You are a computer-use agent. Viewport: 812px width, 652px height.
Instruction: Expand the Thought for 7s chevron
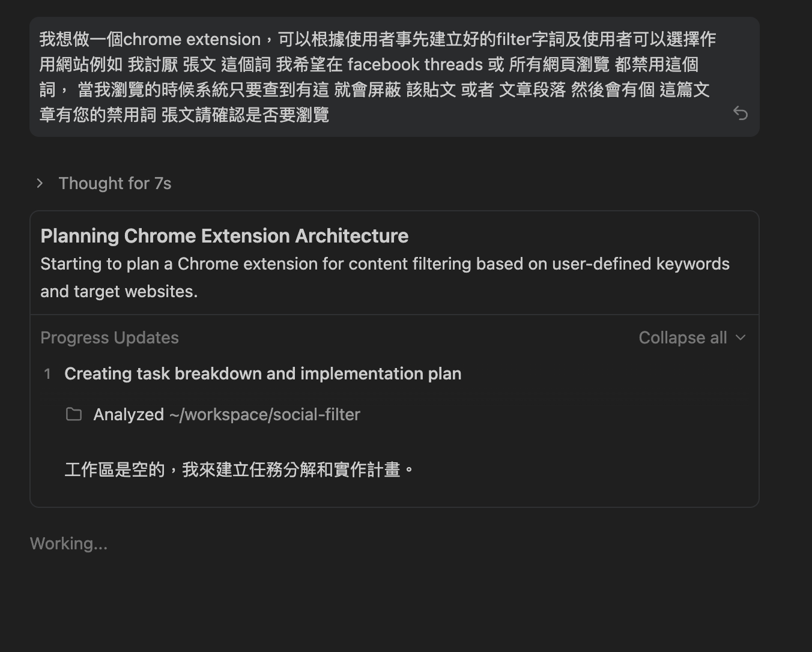pos(40,183)
